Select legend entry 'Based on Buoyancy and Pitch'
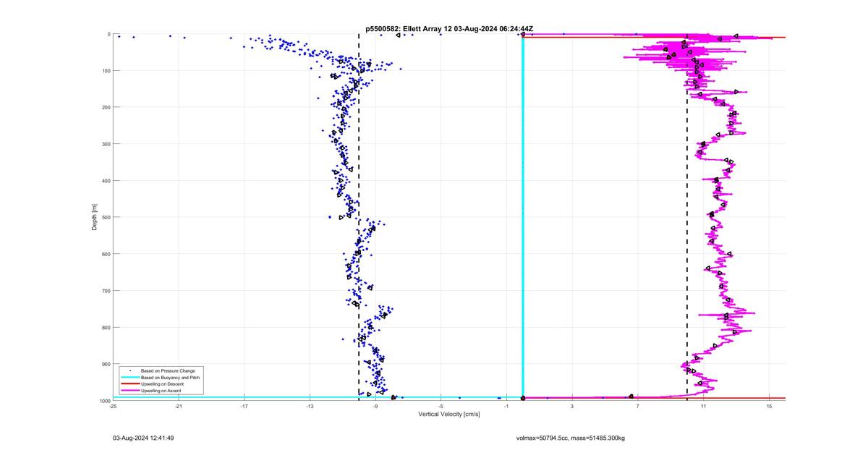Viewport: 868px width, 450px height. tap(170, 377)
